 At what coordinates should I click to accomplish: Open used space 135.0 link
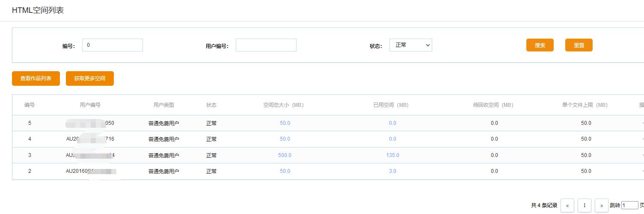(x=392, y=155)
